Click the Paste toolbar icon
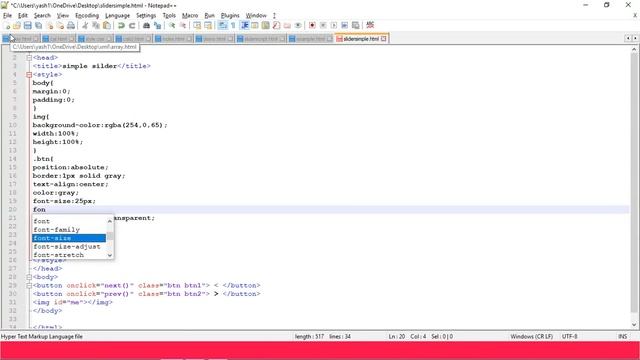This screenshot has height=360, width=640. click(x=107, y=25)
